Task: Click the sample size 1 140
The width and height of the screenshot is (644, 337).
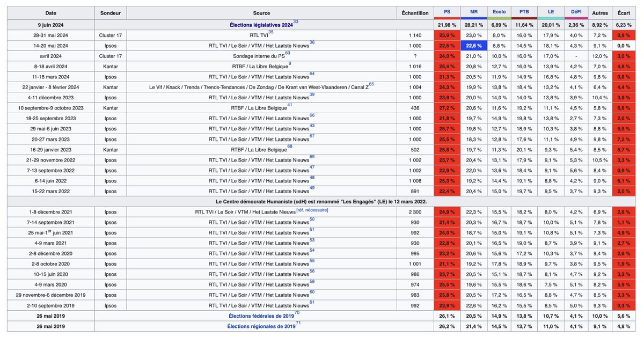Action: click(415, 35)
